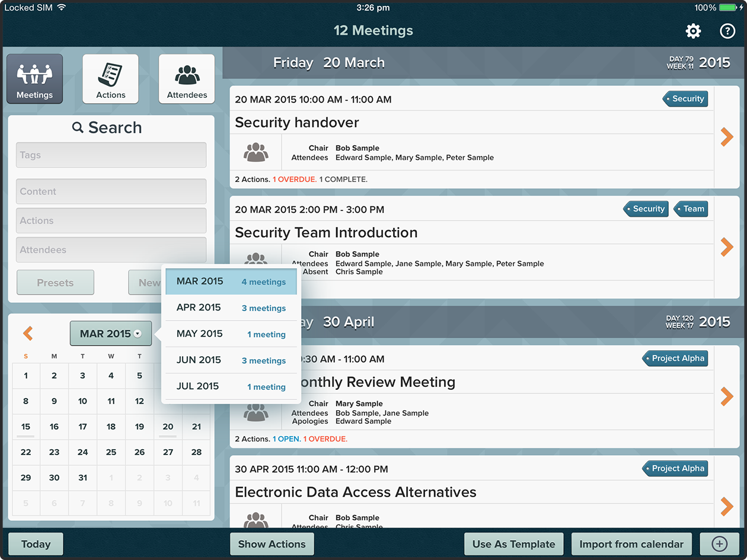This screenshot has width=747, height=560.
Task: Select APR 2015 from month list
Action: (231, 308)
